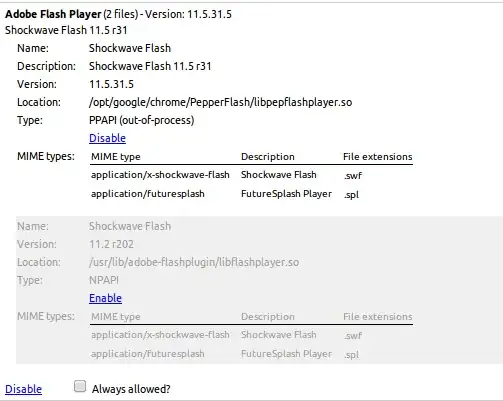This screenshot has height=401, width=503.
Task: Click greyed .swf extension in disabled table
Action: [x=353, y=335]
